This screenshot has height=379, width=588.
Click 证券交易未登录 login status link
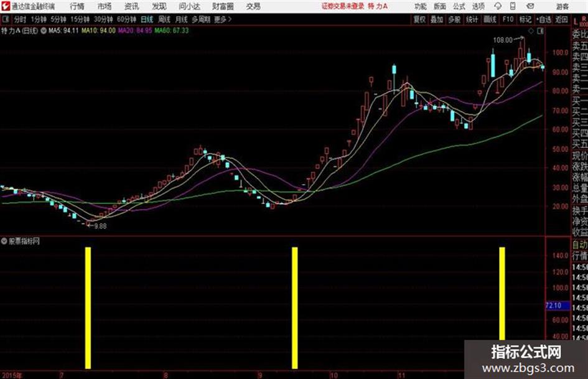pos(342,6)
